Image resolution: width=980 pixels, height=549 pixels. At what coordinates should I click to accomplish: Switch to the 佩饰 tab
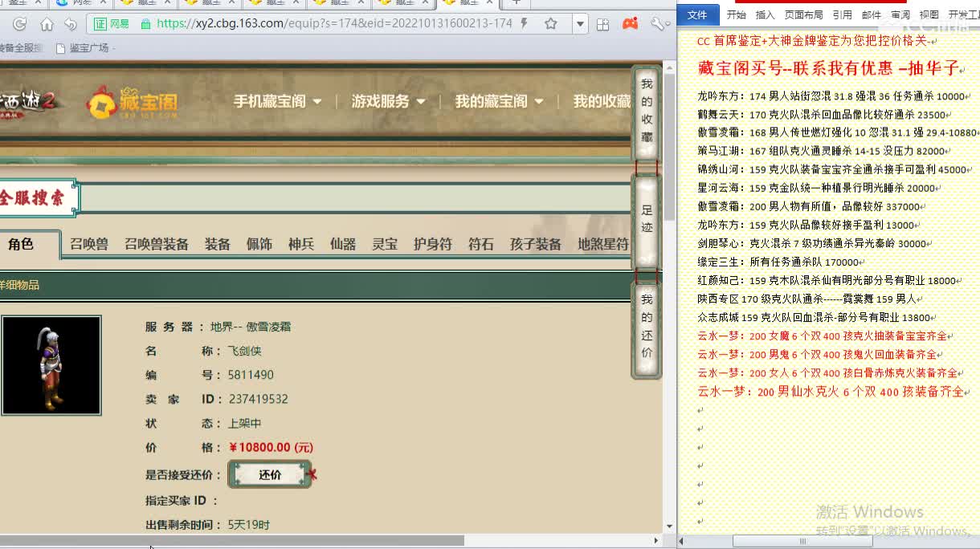tap(259, 244)
